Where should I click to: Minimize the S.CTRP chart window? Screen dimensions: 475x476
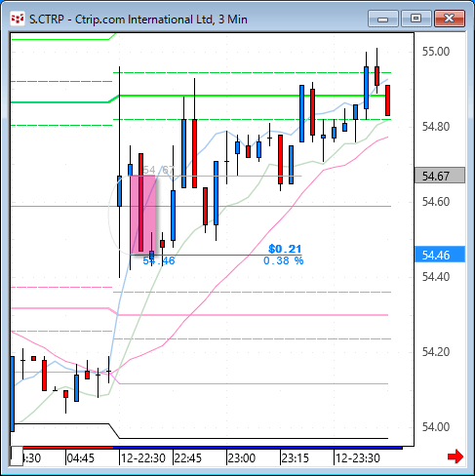pyautogui.click(x=383, y=19)
